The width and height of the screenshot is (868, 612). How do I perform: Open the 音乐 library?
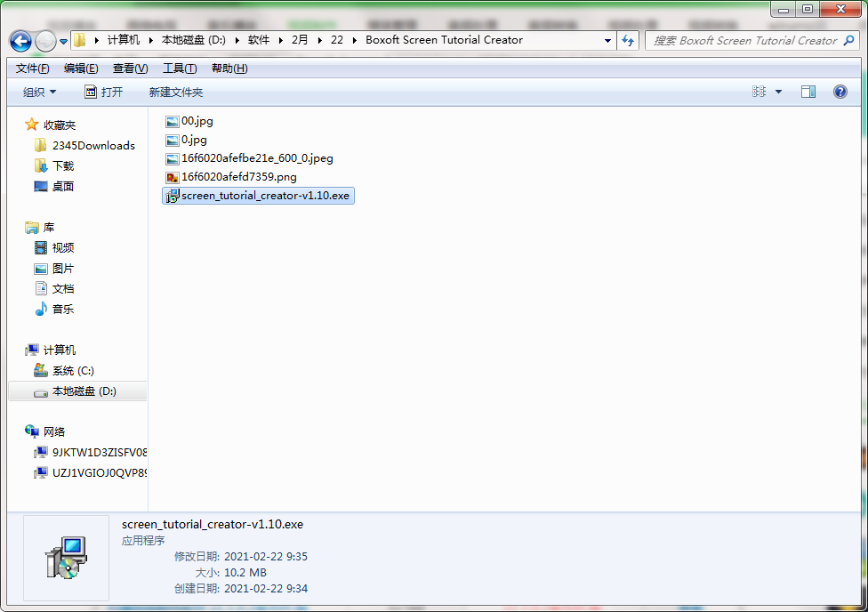point(63,310)
